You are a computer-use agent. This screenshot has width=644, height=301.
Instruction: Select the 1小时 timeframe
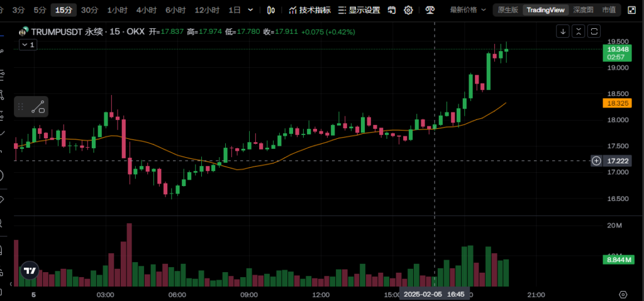coord(117,10)
